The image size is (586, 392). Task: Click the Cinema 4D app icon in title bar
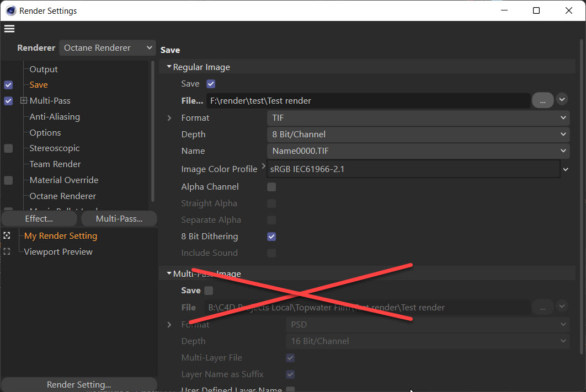(x=11, y=11)
